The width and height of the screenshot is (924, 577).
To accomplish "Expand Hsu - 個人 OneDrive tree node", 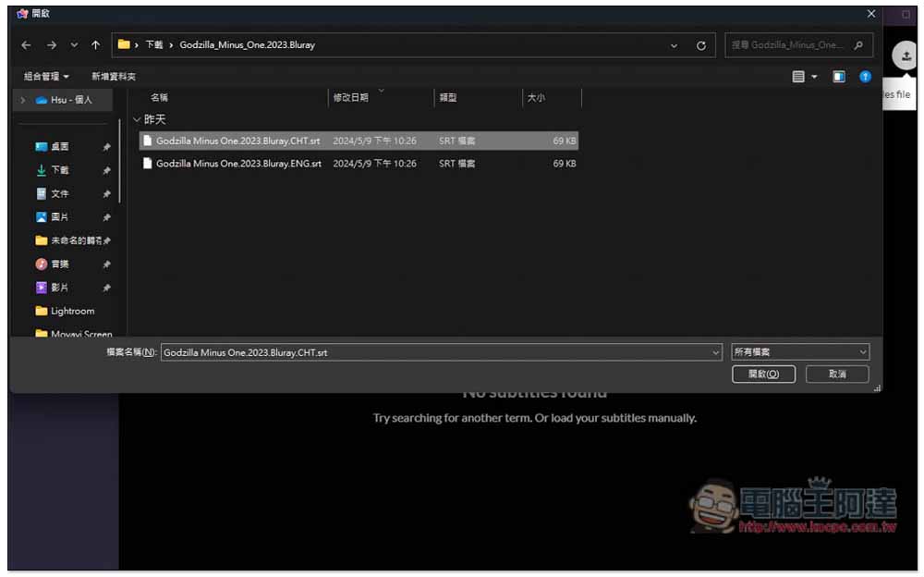I will [22, 100].
